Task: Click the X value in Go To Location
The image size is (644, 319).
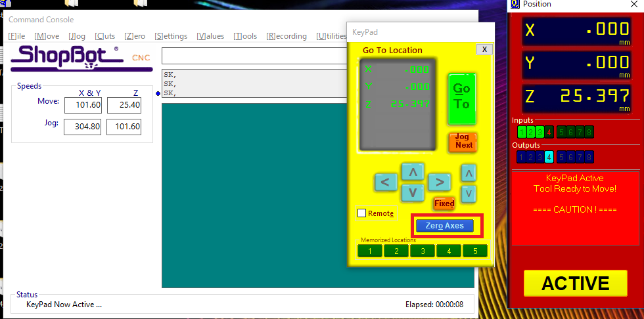Action: (x=417, y=70)
